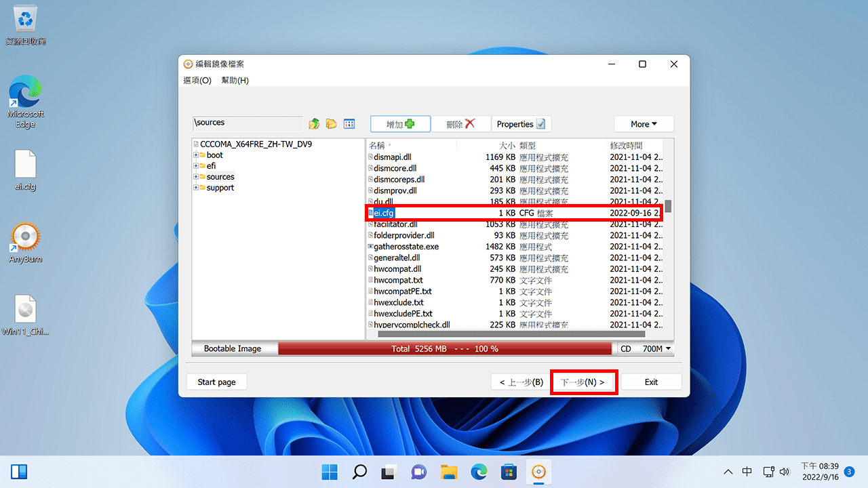Image resolution: width=868 pixels, height=488 pixels.
Task: Select the sources folder in tree
Action: (220, 177)
